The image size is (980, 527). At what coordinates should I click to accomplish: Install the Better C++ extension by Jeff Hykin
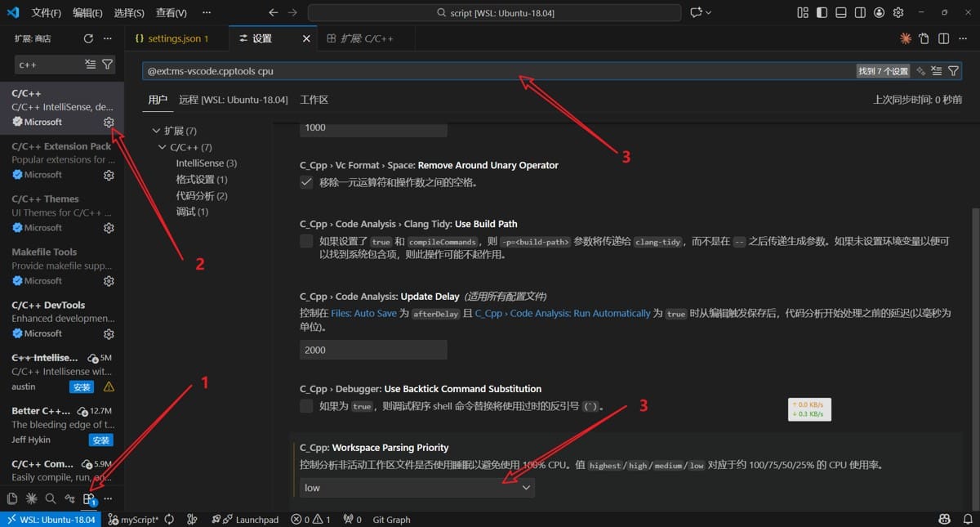point(101,440)
